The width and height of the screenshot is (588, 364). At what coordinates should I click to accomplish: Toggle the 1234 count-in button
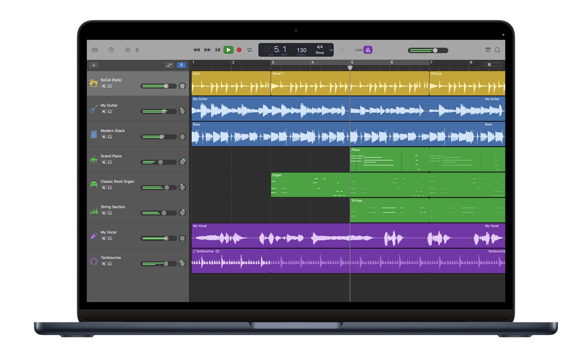click(x=358, y=50)
